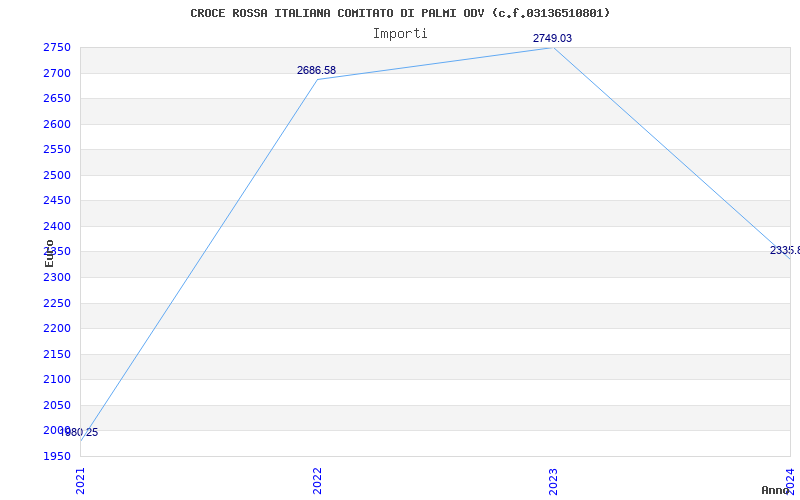The width and height of the screenshot is (800, 500).
Task: Click the 2200 y-axis tick label
Action: pos(57,329)
